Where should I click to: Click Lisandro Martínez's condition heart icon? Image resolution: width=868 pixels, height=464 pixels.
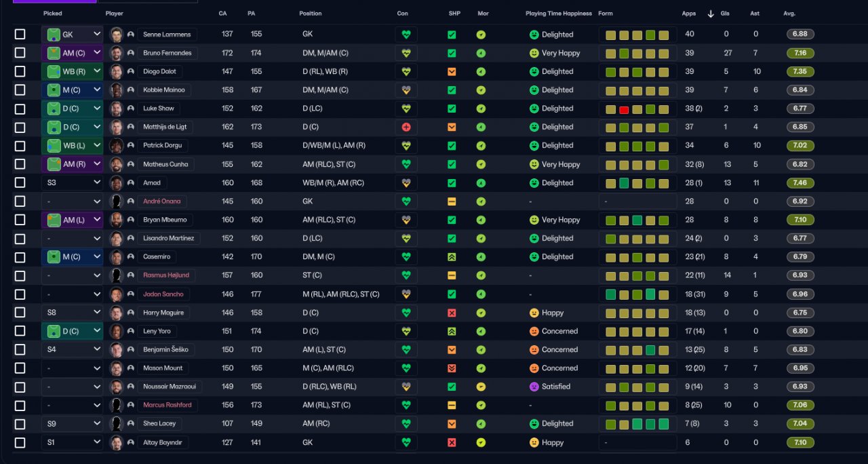[x=406, y=238]
